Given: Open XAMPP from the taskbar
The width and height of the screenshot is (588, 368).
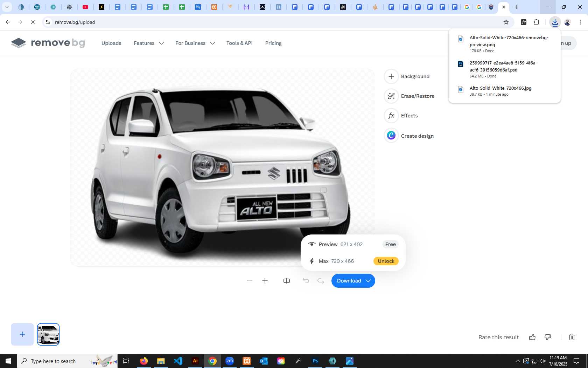Looking at the screenshot, I should pyautogui.click(x=247, y=361).
